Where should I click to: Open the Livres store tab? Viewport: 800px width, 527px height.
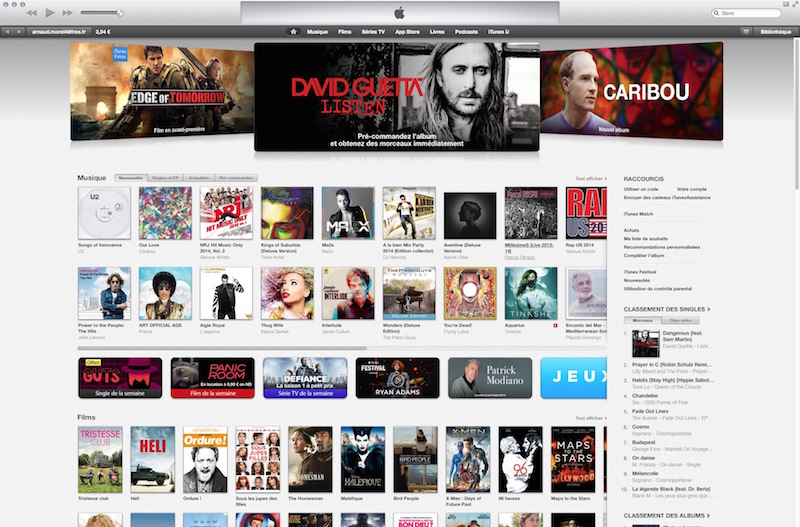coord(437,32)
